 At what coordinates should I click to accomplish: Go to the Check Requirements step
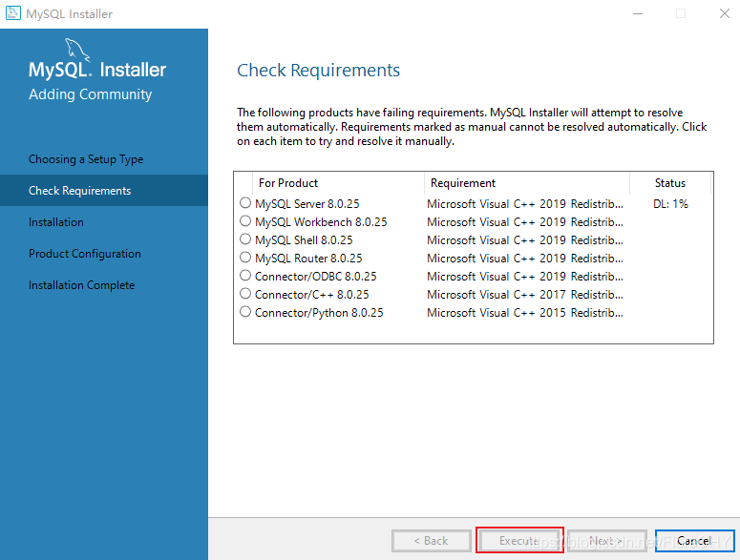pyautogui.click(x=80, y=191)
